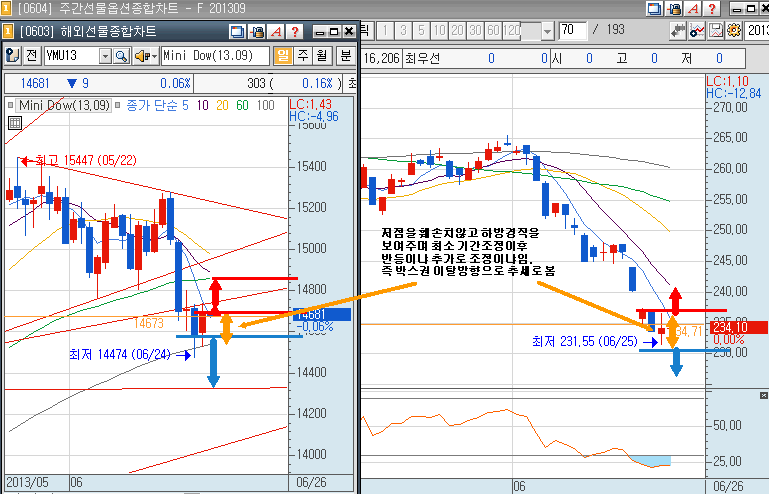The width and height of the screenshot is (769, 494).
Task: Click the window-link icon in the 0604 title bar
Action: coord(654,8)
